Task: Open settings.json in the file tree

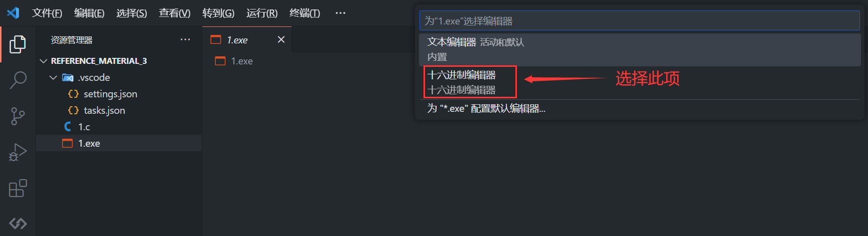Action: 110,94
